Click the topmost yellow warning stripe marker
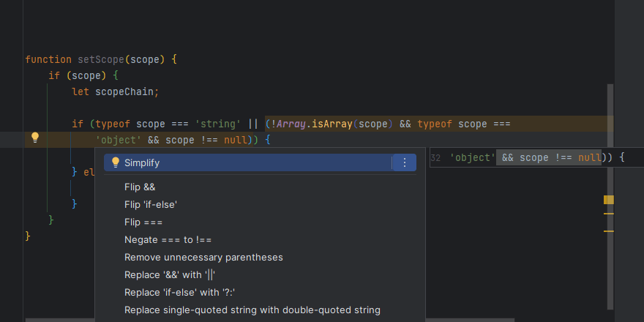 608,200
